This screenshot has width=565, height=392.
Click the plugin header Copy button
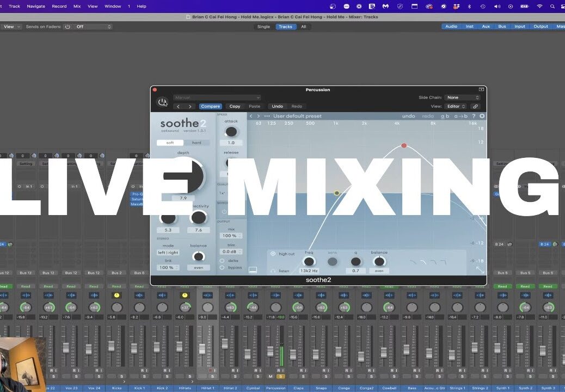(x=235, y=106)
